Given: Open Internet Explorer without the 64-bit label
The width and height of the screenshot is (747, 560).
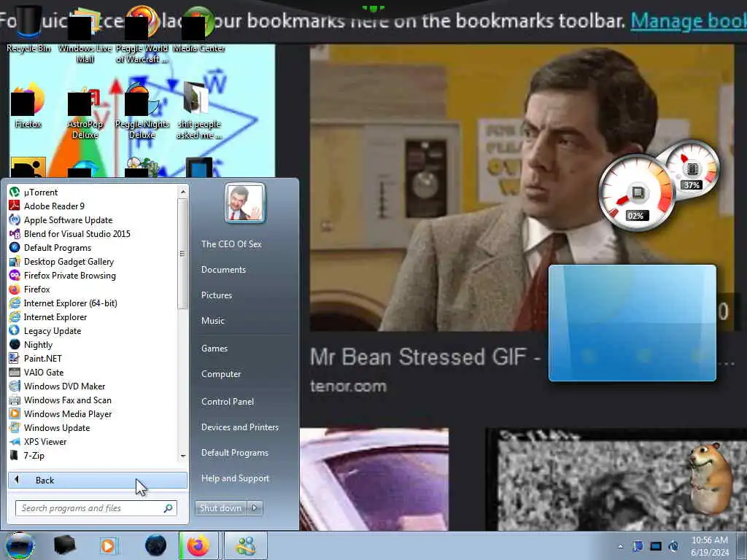Looking at the screenshot, I should [48, 316].
